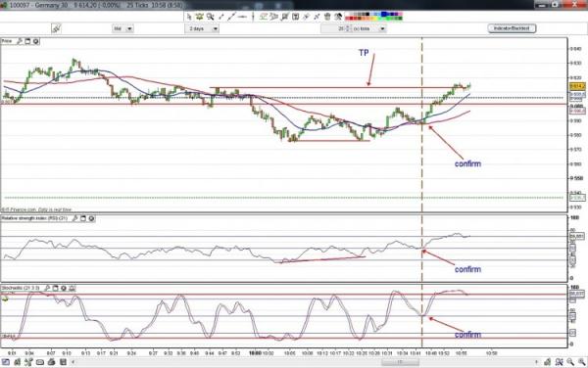Pick the blue color in the palette
This screenshot has width=588, height=368.
(383, 15)
